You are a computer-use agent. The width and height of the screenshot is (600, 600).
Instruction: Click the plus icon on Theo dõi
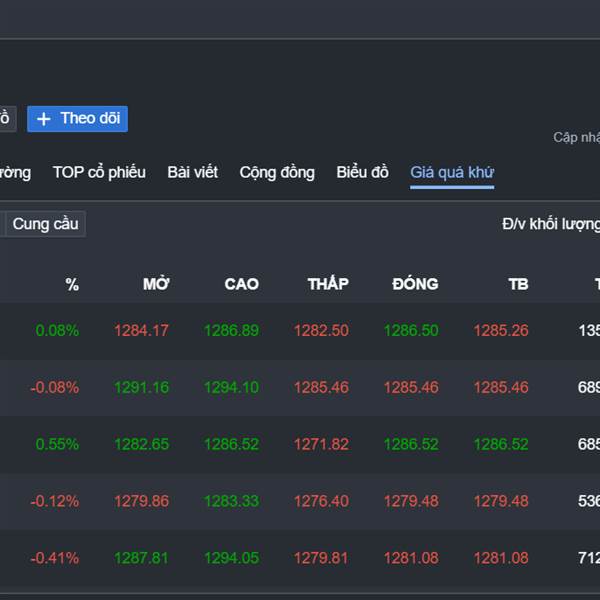(x=43, y=119)
